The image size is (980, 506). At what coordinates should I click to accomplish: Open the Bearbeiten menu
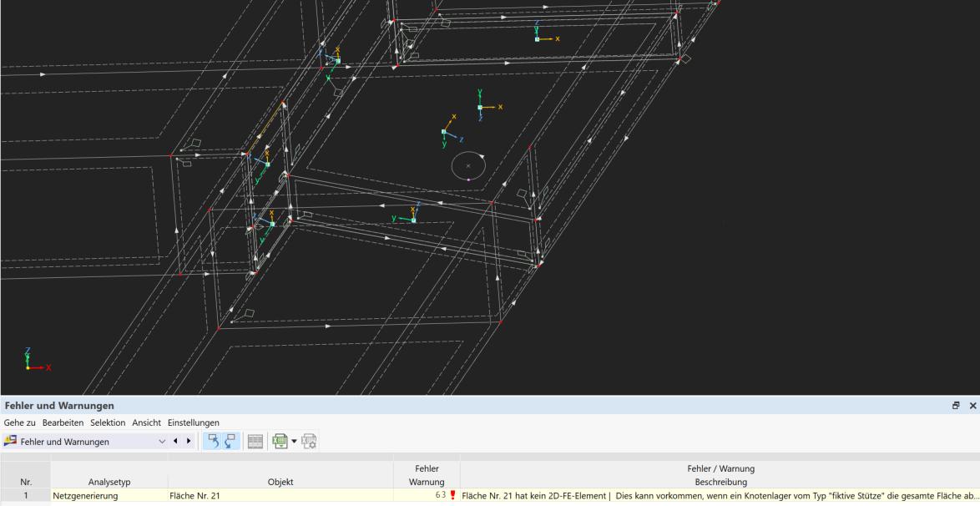pyautogui.click(x=63, y=423)
